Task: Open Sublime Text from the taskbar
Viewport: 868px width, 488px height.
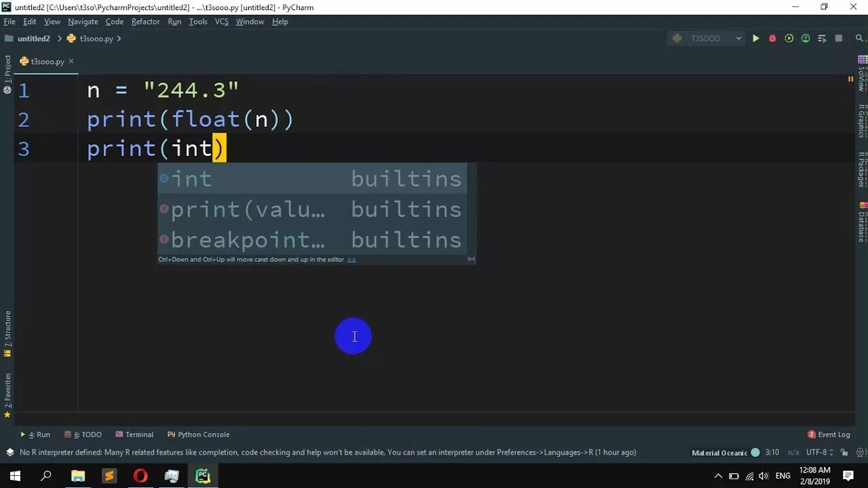Action: point(109,476)
